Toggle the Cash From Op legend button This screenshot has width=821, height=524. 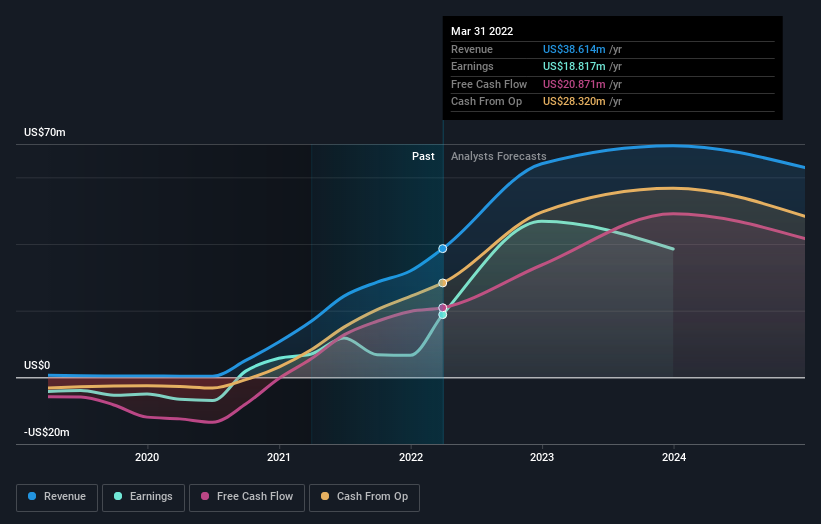[364, 497]
